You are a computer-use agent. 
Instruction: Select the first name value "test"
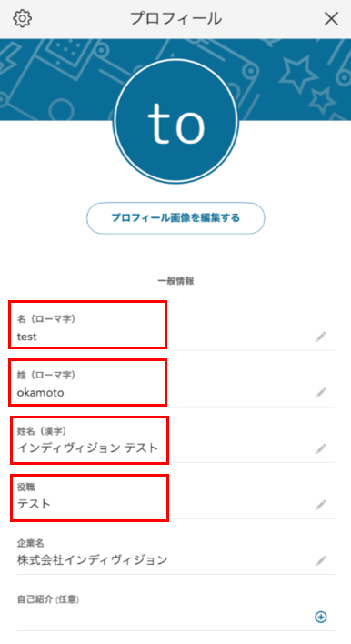pos(26,337)
